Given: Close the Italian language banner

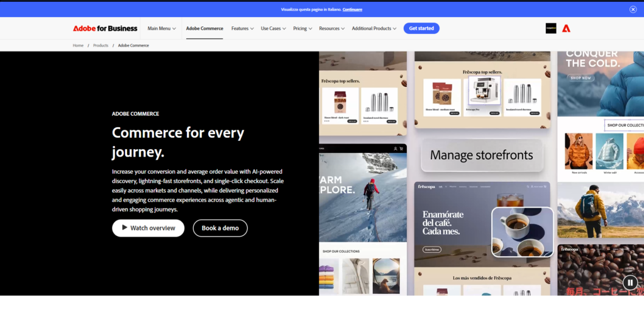Looking at the screenshot, I should point(633,9).
